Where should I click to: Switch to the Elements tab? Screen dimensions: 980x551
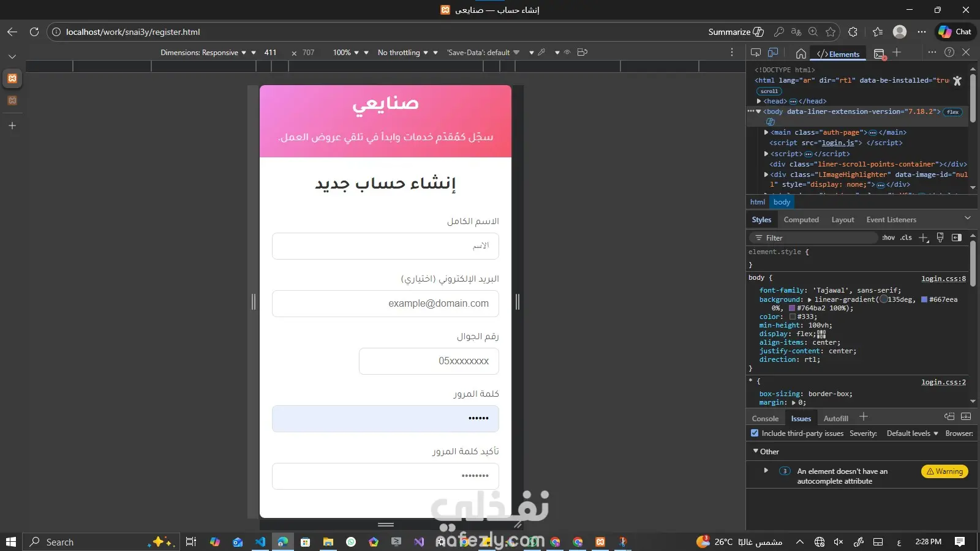click(838, 54)
